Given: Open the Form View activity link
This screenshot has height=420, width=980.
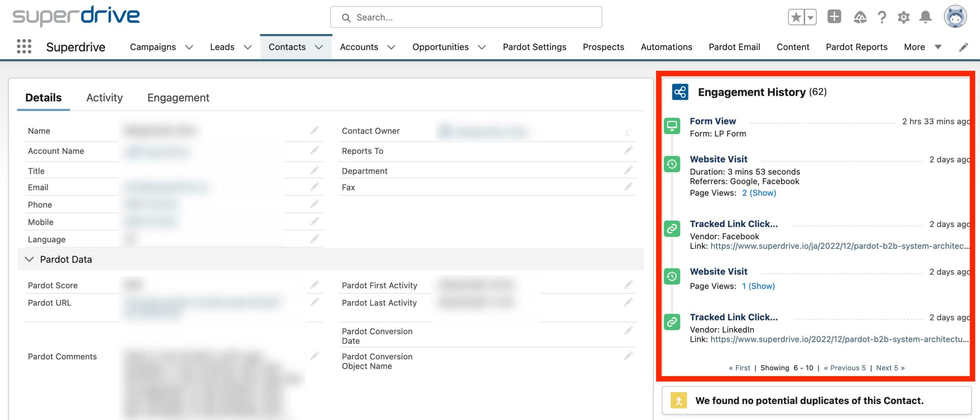Looking at the screenshot, I should pyautogui.click(x=713, y=121).
